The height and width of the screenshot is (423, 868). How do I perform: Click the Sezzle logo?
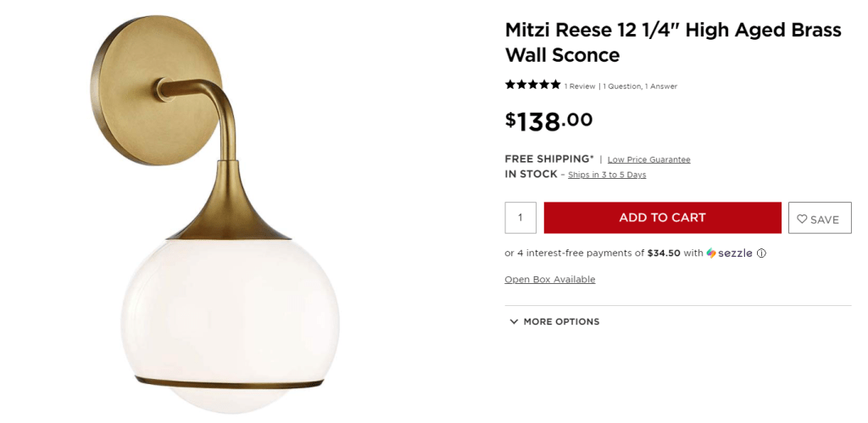coord(729,253)
